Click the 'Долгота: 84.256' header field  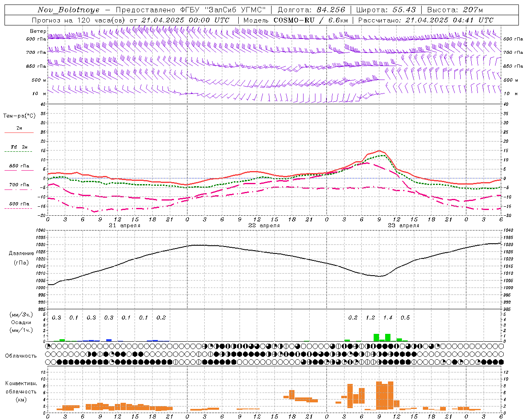pos(311,10)
